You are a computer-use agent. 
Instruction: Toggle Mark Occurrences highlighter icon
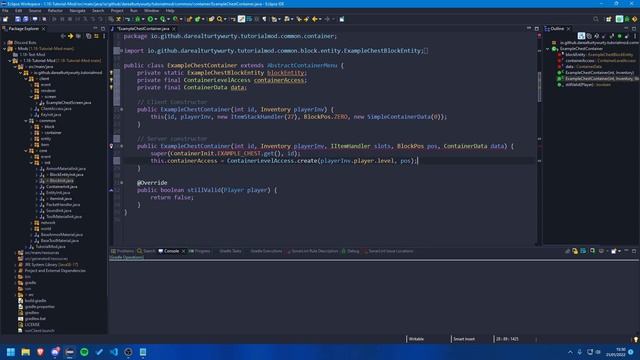241,19
